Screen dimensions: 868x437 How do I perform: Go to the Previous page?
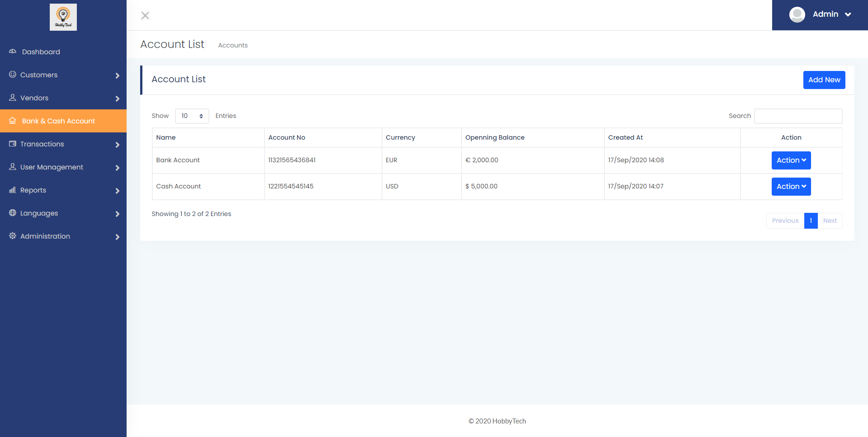(785, 221)
